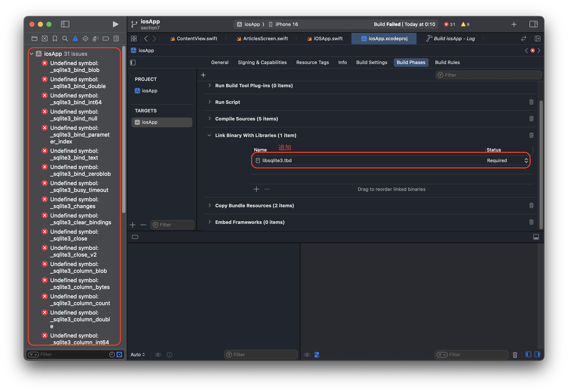Jump to previous issue arrow

(526, 51)
